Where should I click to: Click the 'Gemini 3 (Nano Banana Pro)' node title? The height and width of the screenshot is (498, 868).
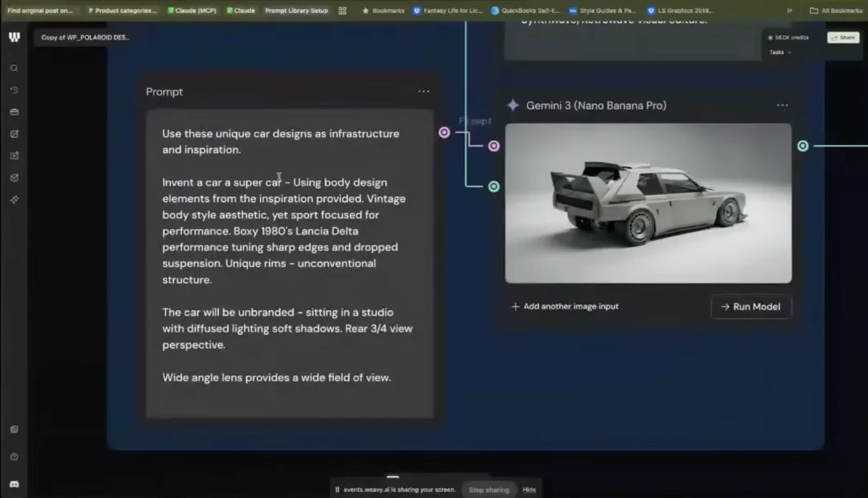click(x=596, y=105)
